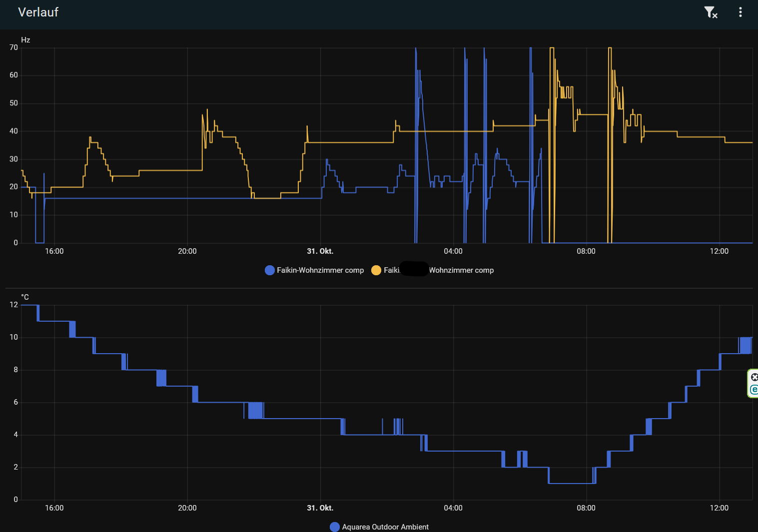
Task: Click the 08:00 tick below the Hz chart
Action: click(x=586, y=251)
